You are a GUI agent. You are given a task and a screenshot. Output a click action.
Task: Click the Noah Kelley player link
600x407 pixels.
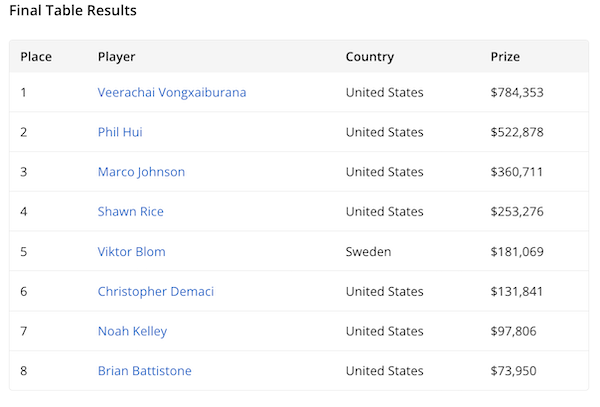[132, 331]
